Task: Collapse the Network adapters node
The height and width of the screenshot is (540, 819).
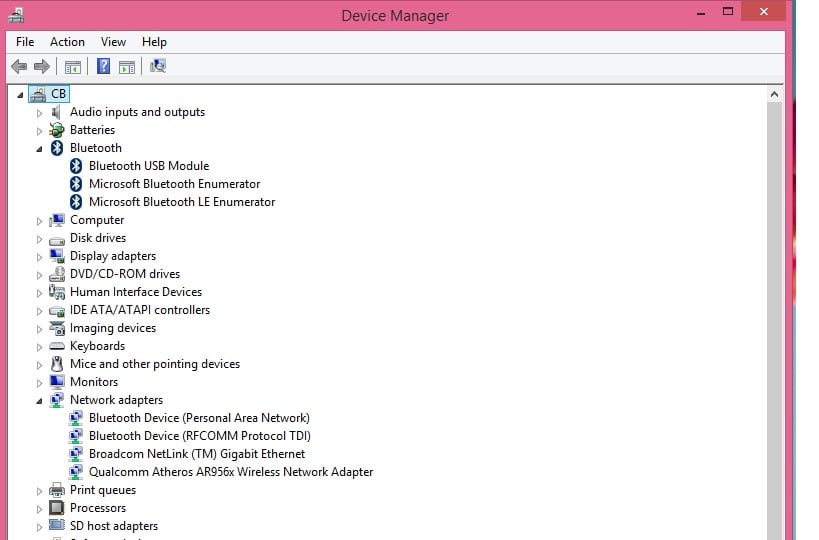Action: click(x=39, y=401)
